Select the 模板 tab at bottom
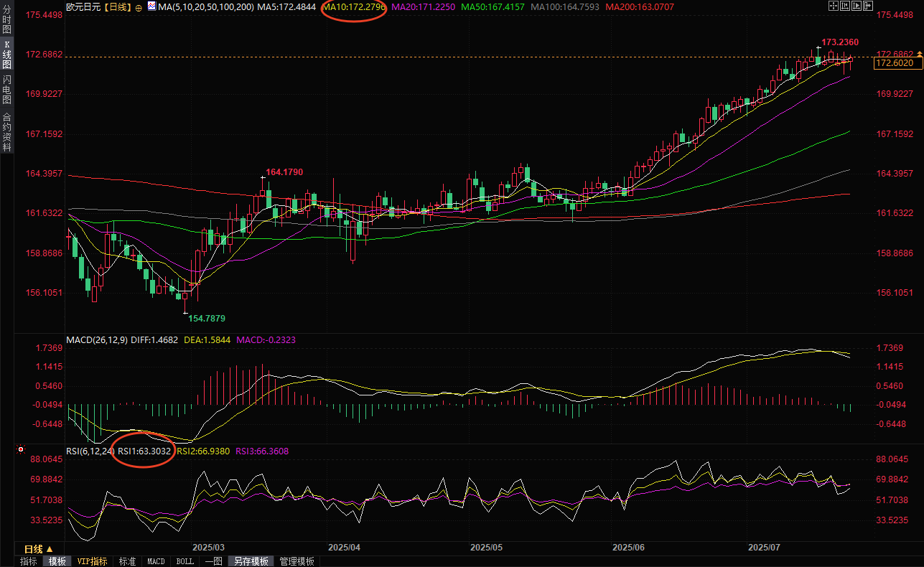This screenshot has width=924, height=567. (57, 561)
